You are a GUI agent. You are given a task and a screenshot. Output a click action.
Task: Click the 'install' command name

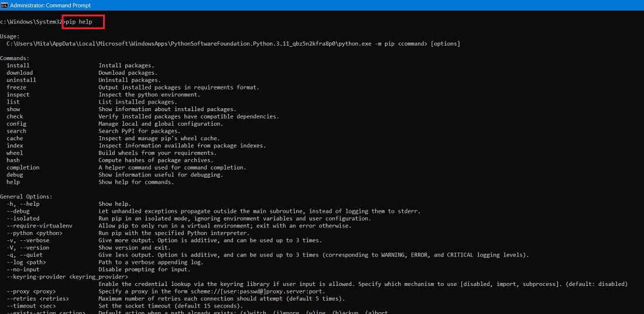click(18, 65)
